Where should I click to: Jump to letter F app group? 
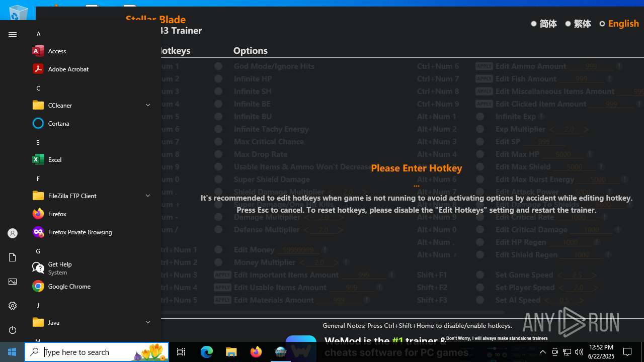click(x=38, y=179)
